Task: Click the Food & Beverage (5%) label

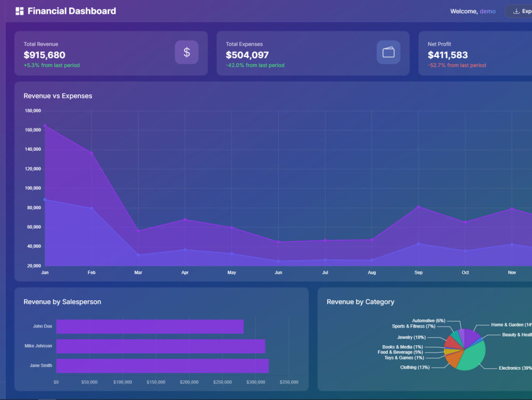Action: pyautogui.click(x=401, y=352)
